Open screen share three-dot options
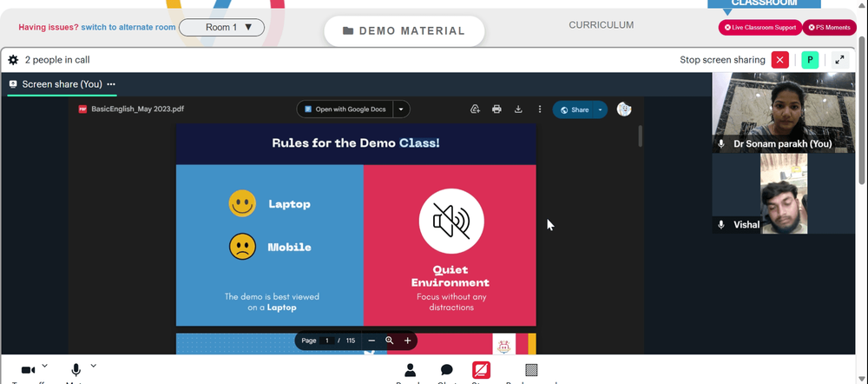This screenshot has width=868, height=384. [x=111, y=84]
